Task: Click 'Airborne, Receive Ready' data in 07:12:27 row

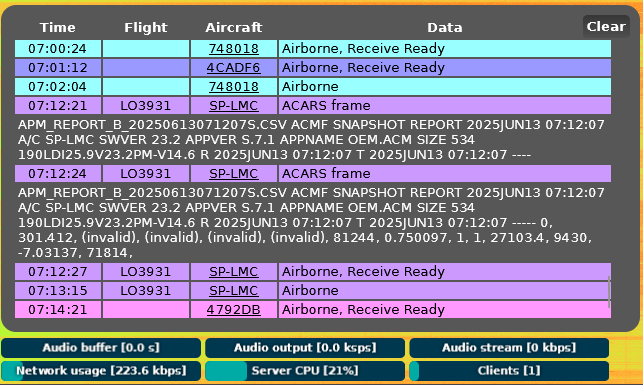Action: [445, 272]
